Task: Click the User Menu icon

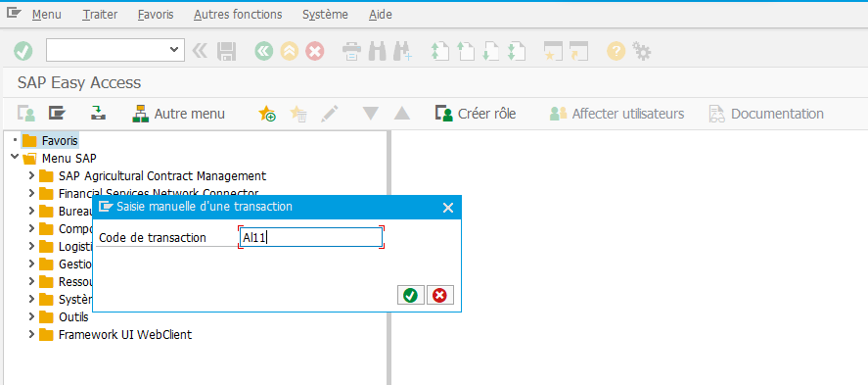Action: [26, 114]
